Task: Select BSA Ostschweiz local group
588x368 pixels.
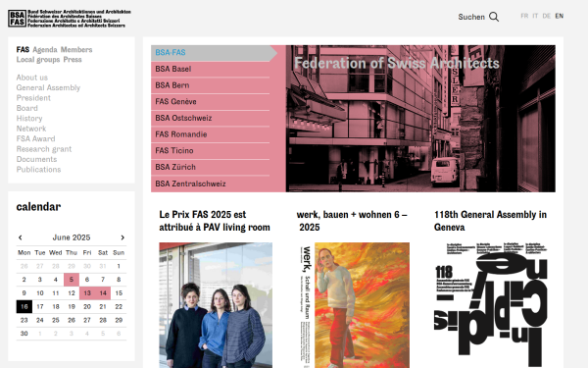Action: click(210, 118)
